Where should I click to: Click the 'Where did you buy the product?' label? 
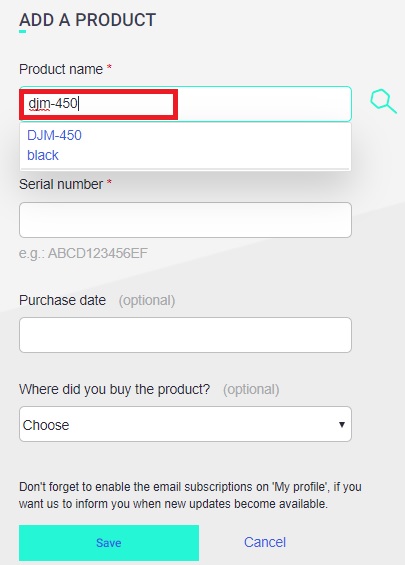115,390
